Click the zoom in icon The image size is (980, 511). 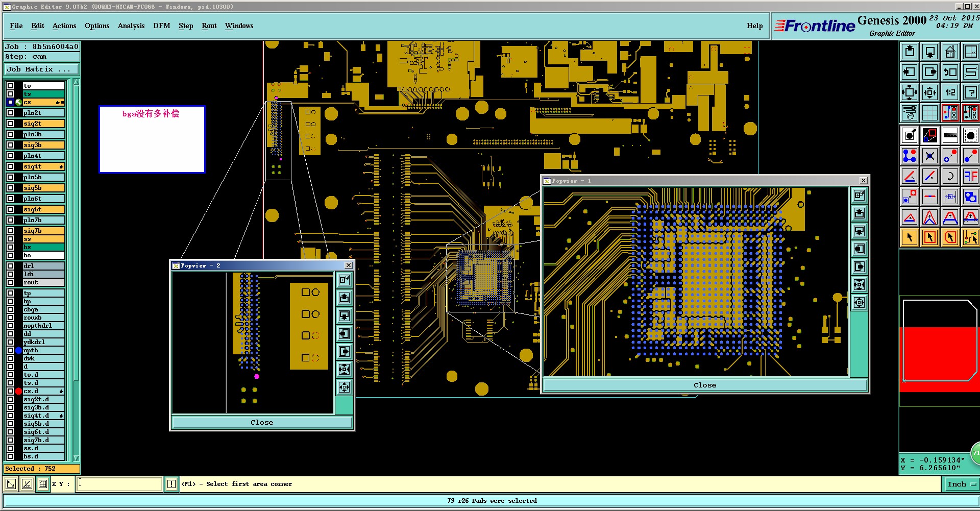point(910,92)
